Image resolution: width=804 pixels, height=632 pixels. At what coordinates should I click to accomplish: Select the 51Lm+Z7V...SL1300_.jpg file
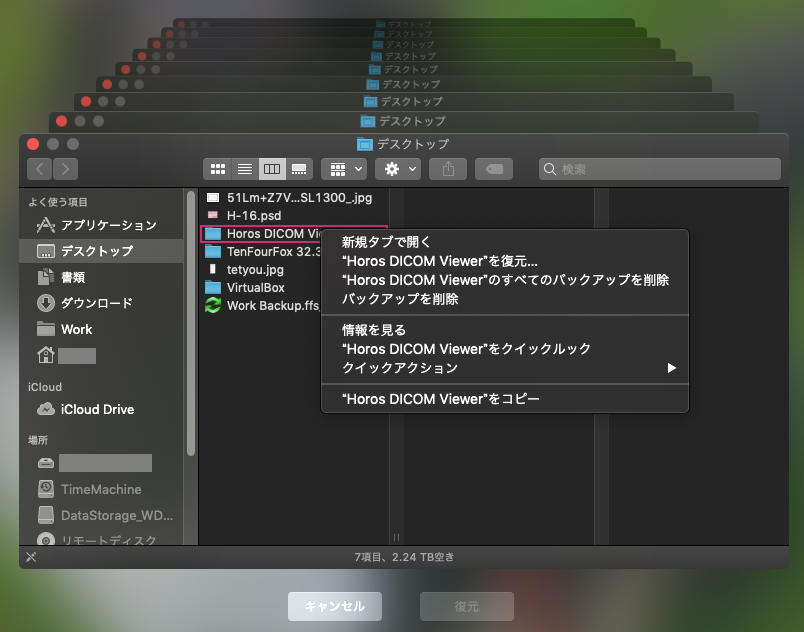(294, 198)
